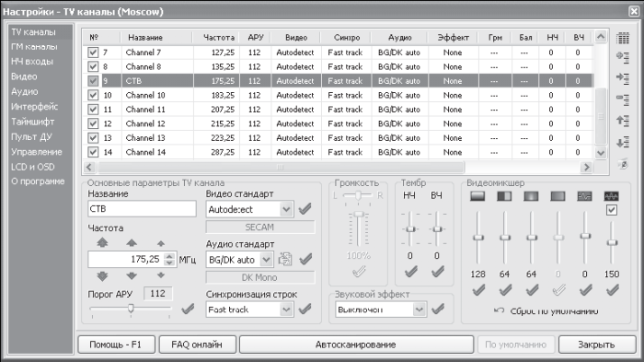This screenshot has height=362, width=644.
Task: Click checkmark under videomixer value 150
Action: point(612,290)
